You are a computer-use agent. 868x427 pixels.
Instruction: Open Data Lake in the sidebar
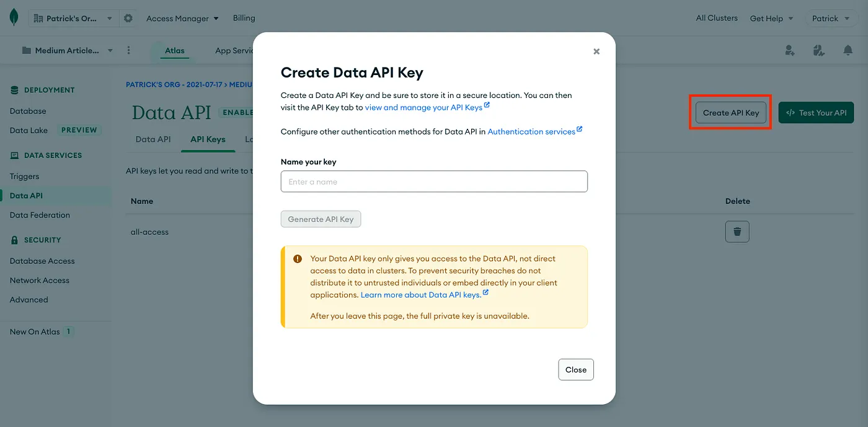pyautogui.click(x=29, y=130)
